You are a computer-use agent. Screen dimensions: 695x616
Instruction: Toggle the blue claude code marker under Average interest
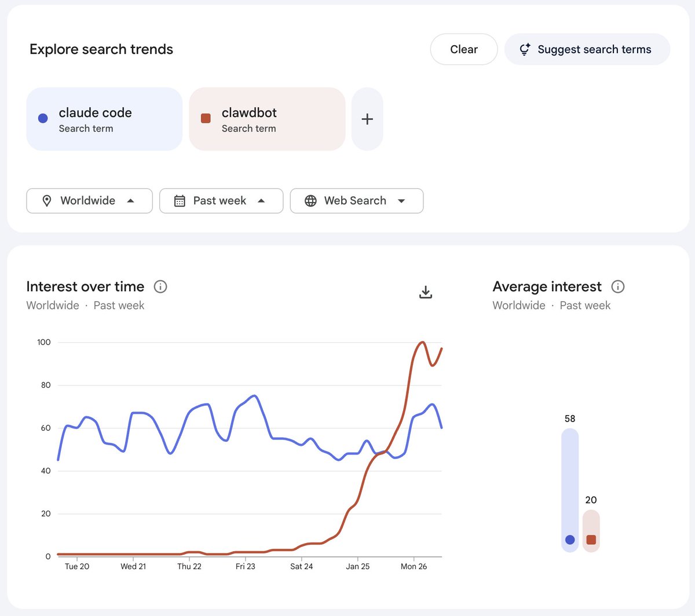[569, 540]
